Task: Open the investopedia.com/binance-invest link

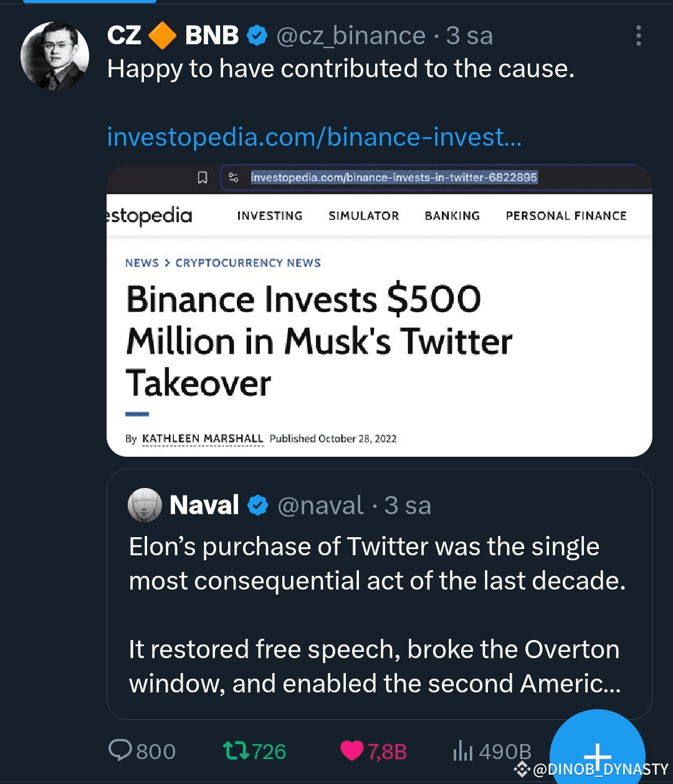Action: point(314,136)
